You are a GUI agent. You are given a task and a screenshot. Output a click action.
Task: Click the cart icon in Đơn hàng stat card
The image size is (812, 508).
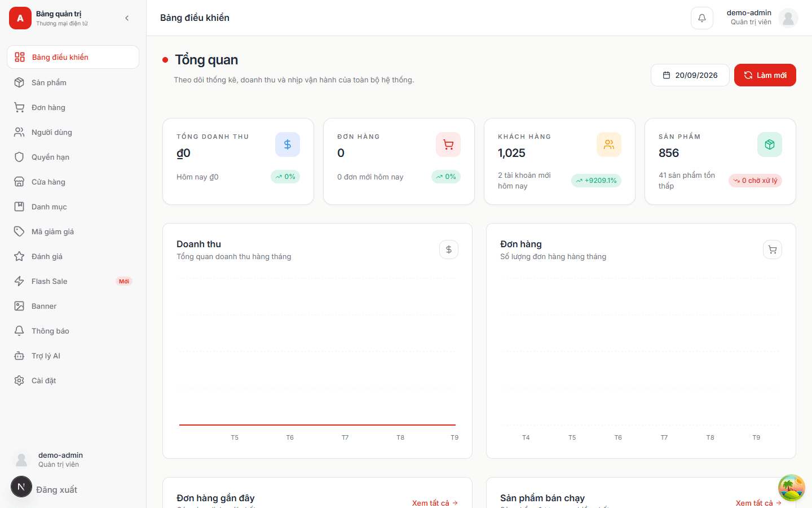[x=448, y=144]
